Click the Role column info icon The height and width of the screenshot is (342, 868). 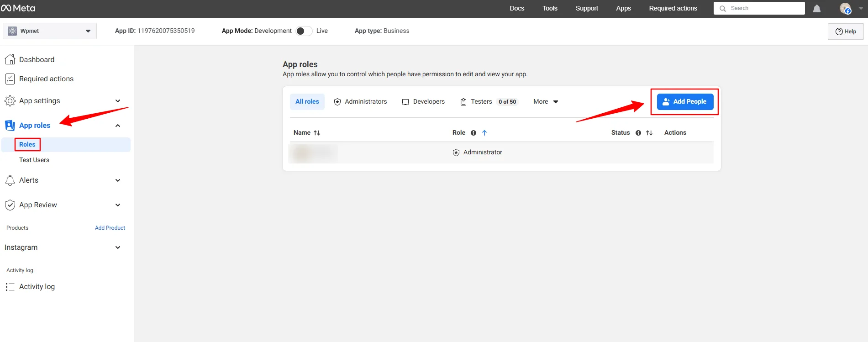[x=473, y=133]
